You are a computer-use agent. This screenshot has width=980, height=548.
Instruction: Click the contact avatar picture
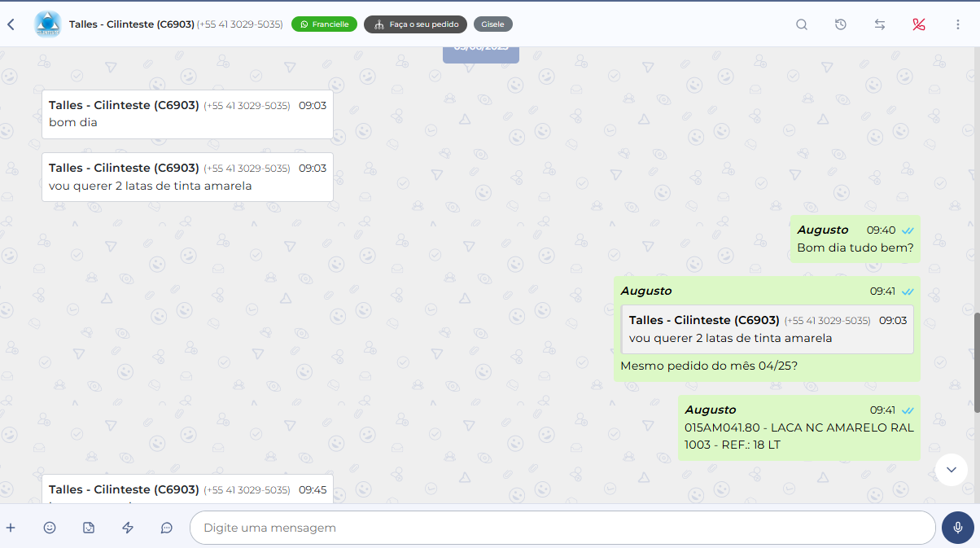(x=47, y=24)
